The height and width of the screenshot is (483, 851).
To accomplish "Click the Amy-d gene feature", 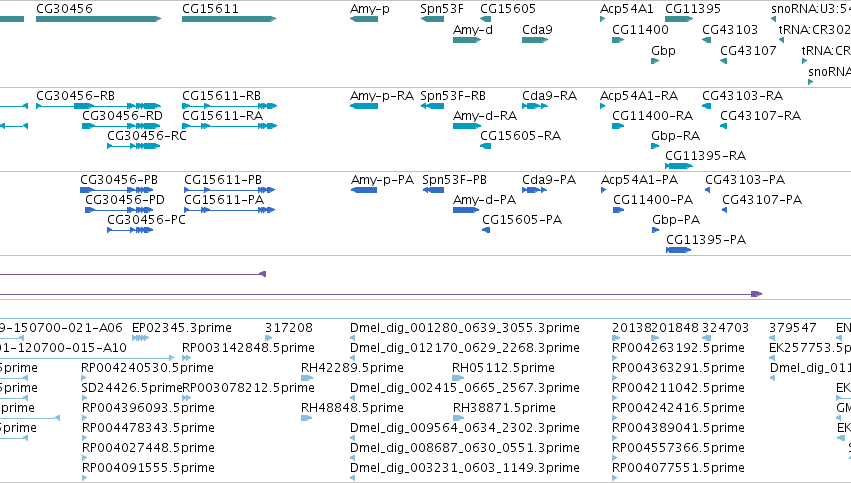I will pyautogui.click(x=467, y=40).
